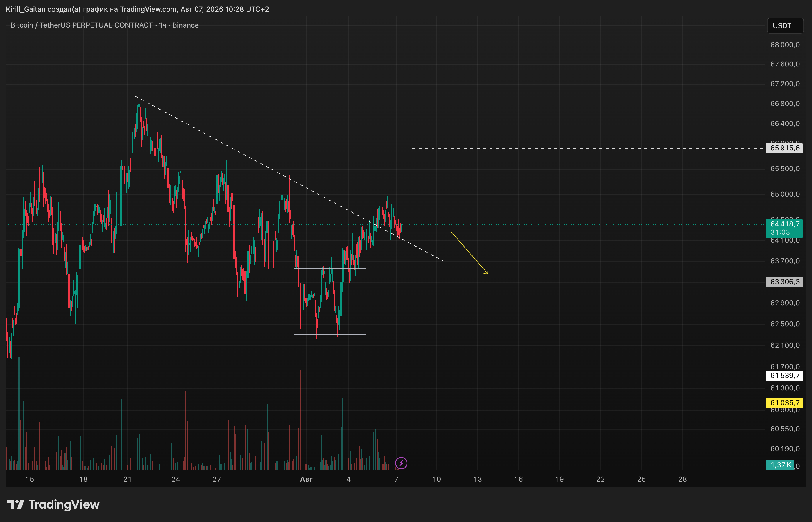Click the date label 18 on the time axis
The height and width of the screenshot is (522, 812).
[84, 479]
